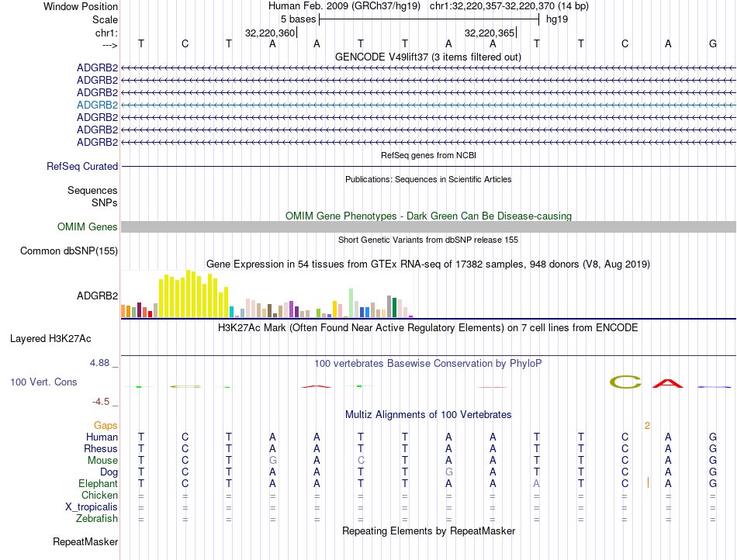Select the Rhesus alignment row label
Screen dimensions: 737x560
pyautogui.click(x=101, y=448)
